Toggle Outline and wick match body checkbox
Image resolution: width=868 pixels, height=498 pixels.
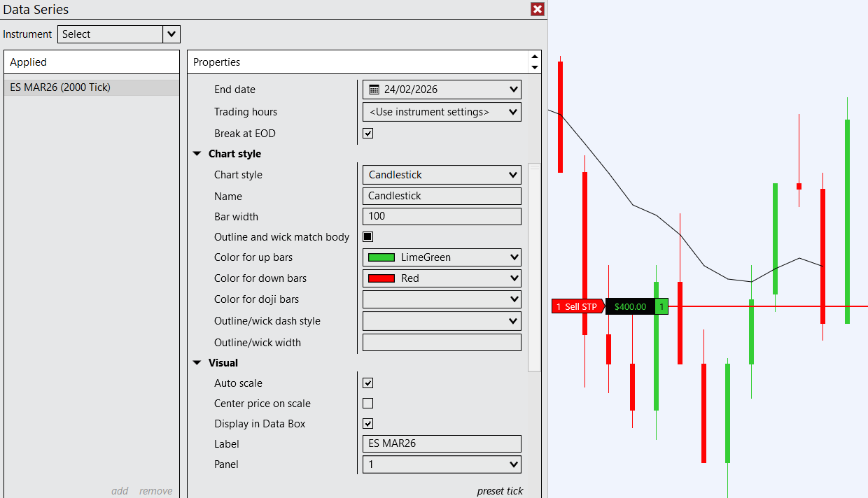[x=367, y=237]
